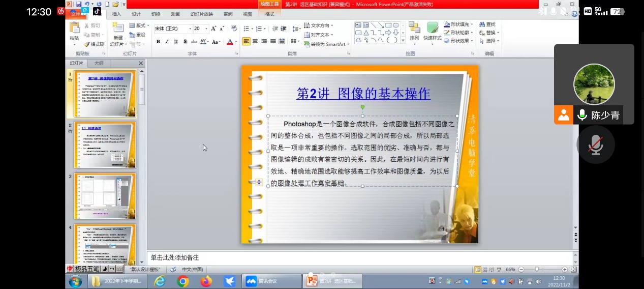The width and height of the screenshot is (644, 289).
Task: Click the Slide Sorter view status icon
Action: (x=484, y=269)
